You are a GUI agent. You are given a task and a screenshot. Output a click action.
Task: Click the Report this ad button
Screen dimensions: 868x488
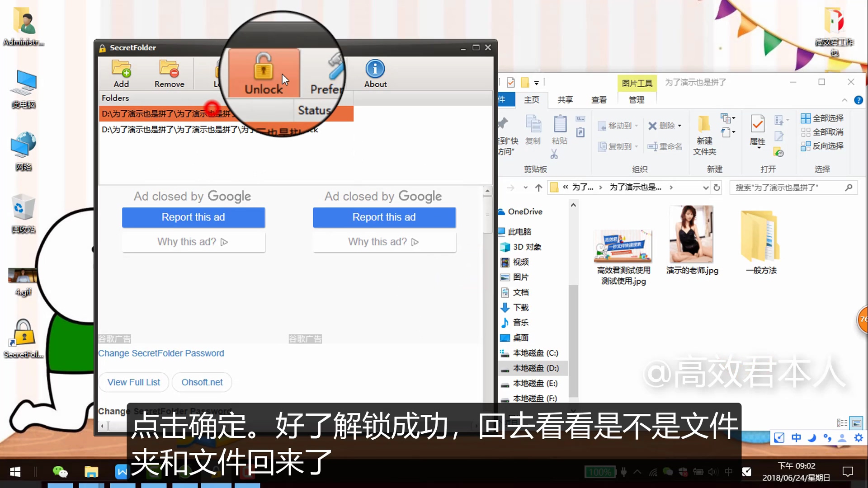(x=193, y=217)
